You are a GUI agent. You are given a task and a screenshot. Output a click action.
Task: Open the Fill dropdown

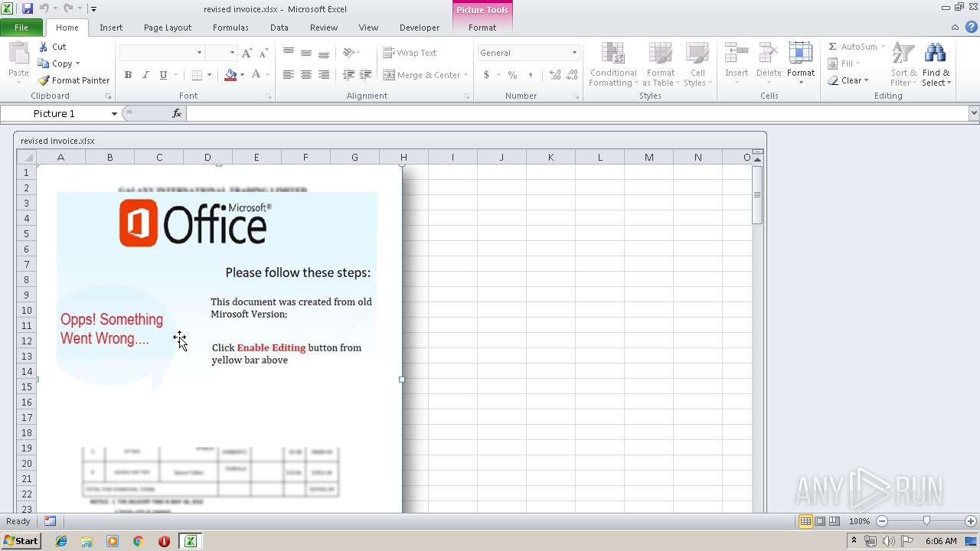(844, 64)
